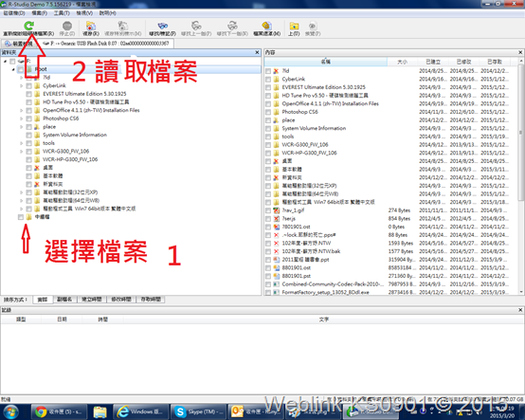This screenshot has height=420, width=525.
Task: Expand the tools tree node
Action: 22,143
